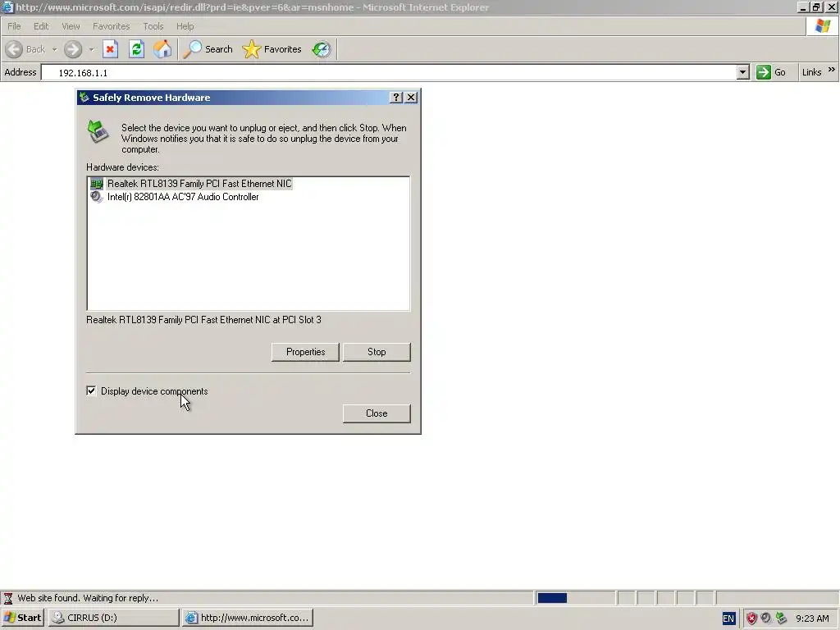
Task: Click the volume speaker tray icon
Action: (x=766, y=619)
